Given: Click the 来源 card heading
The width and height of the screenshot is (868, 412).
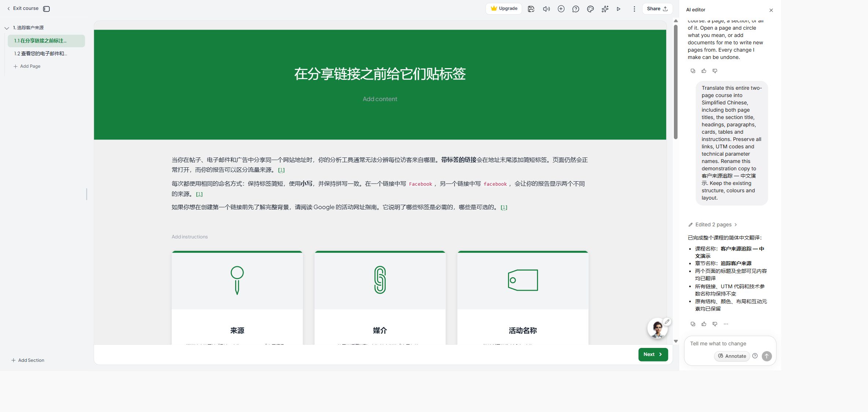Looking at the screenshot, I should pyautogui.click(x=237, y=331).
